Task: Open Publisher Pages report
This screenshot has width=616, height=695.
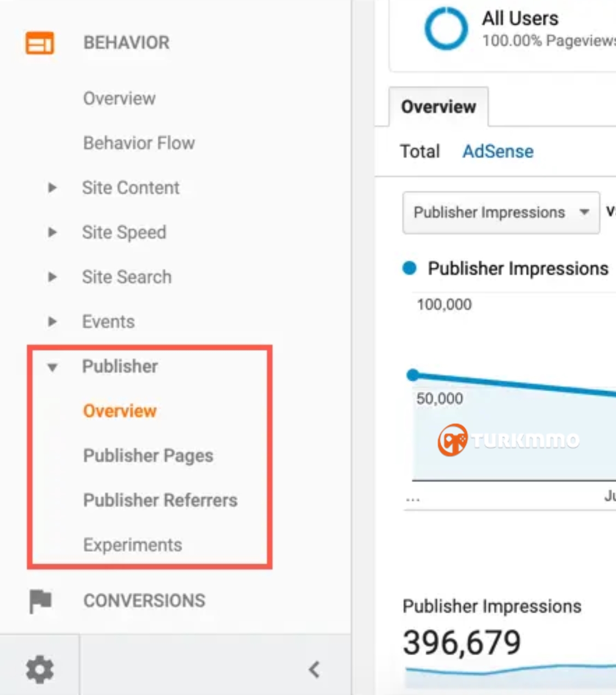Action: tap(148, 456)
